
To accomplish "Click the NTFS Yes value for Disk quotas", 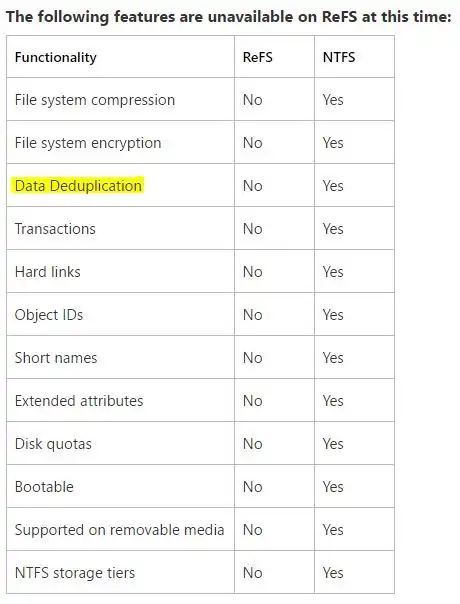I will (333, 444).
